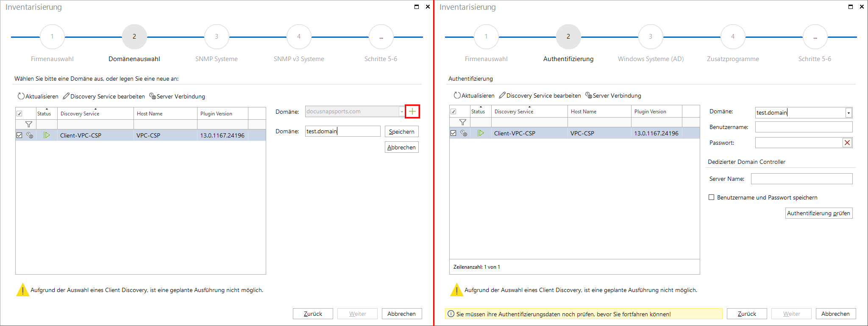Viewport: 868px width, 326px height.
Task: Select step 4 Zusatzprogramme
Action: point(733,37)
